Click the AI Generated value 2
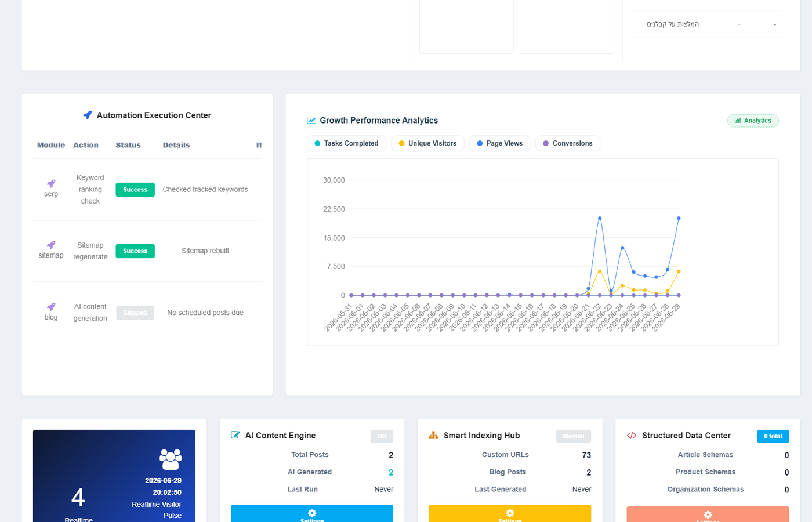The height and width of the screenshot is (522, 812). tap(391, 473)
